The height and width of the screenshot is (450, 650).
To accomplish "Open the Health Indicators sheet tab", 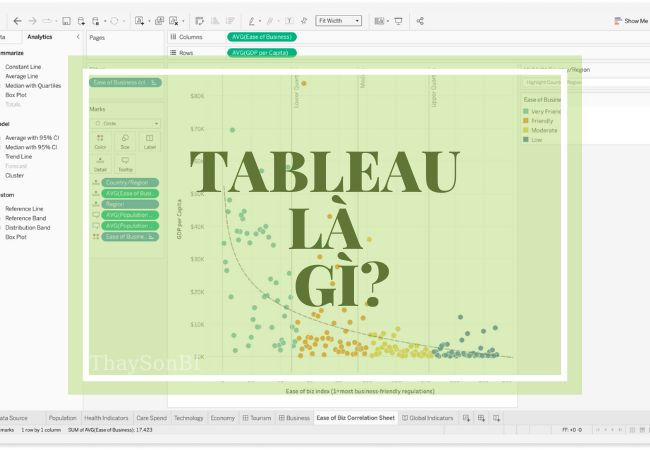I will 106,418.
